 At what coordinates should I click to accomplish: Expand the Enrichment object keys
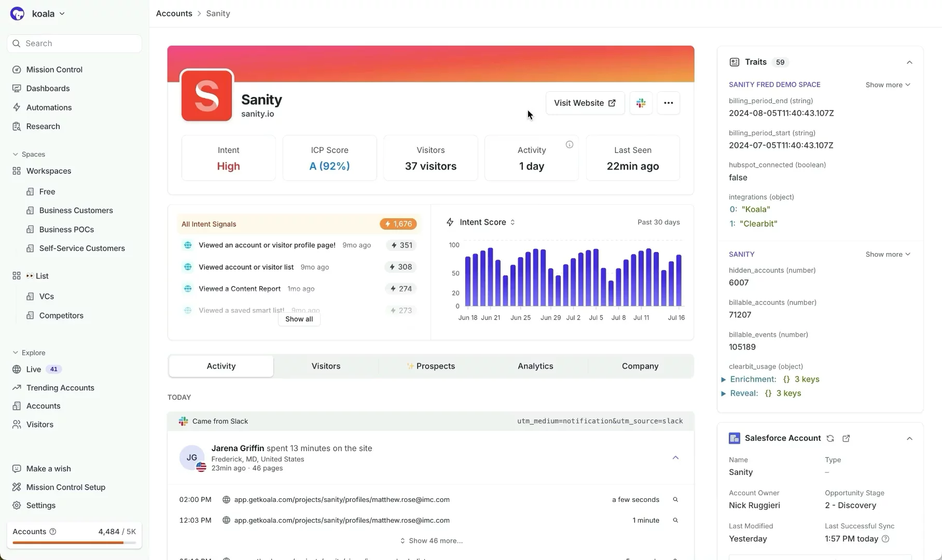[x=724, y=380]
